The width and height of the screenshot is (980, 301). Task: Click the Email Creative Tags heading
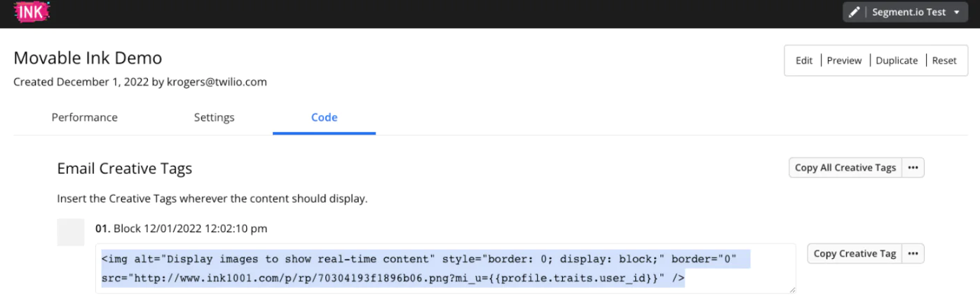pyautogui.click(x=124, y=168)
